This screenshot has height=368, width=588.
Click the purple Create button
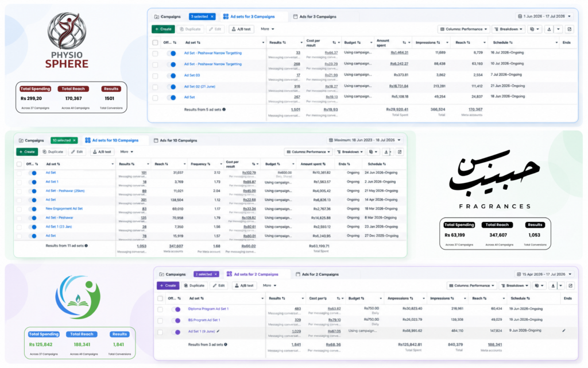click(168, 286)
